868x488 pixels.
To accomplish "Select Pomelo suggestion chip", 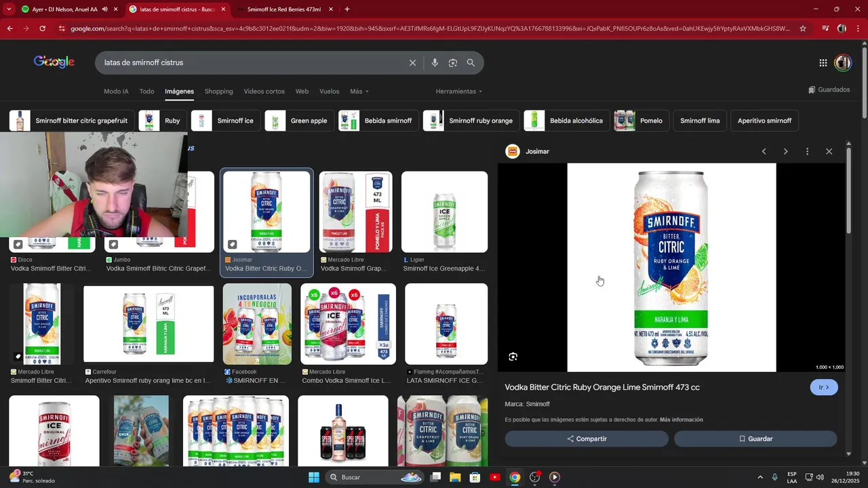I will point(642,121).
